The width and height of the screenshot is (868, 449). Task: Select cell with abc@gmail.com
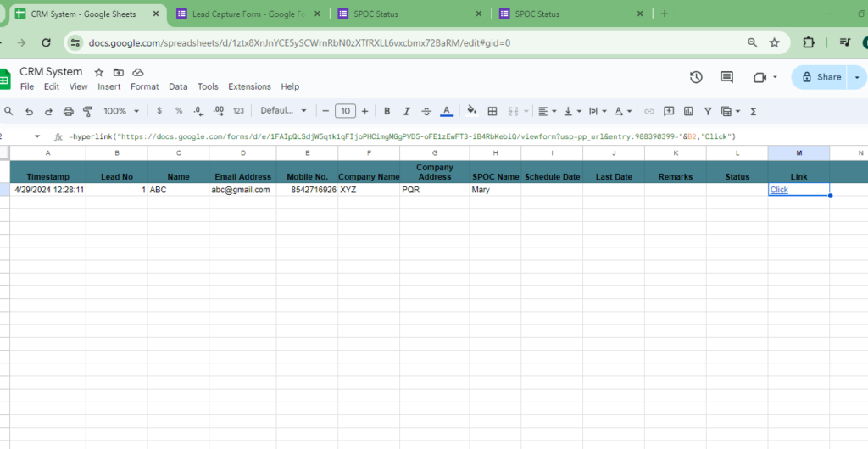(x=242, y=190)
